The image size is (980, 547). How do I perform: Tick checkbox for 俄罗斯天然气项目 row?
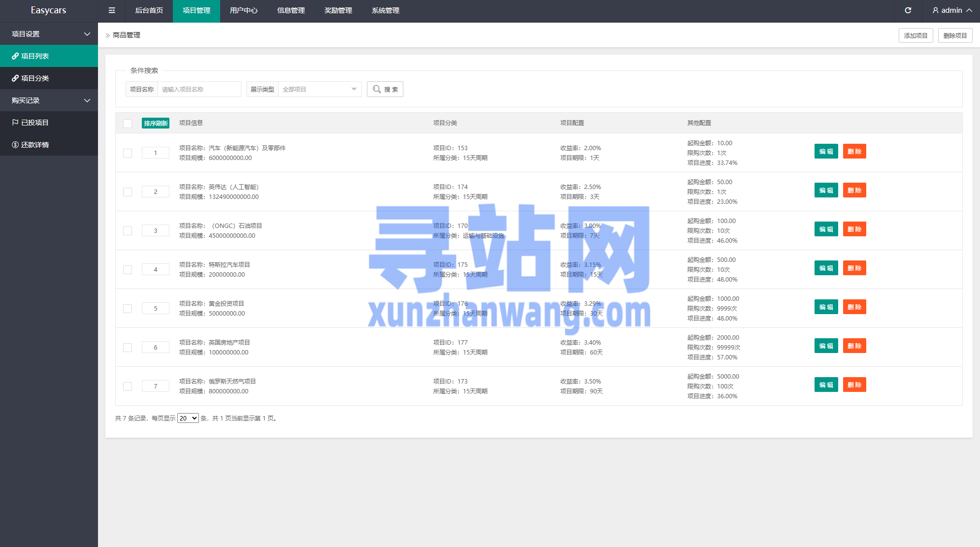coord(128,386)
